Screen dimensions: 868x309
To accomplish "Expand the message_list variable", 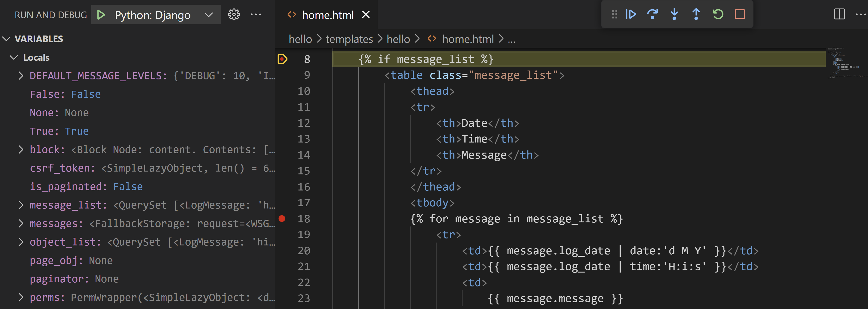I will (x=21, y=205).
